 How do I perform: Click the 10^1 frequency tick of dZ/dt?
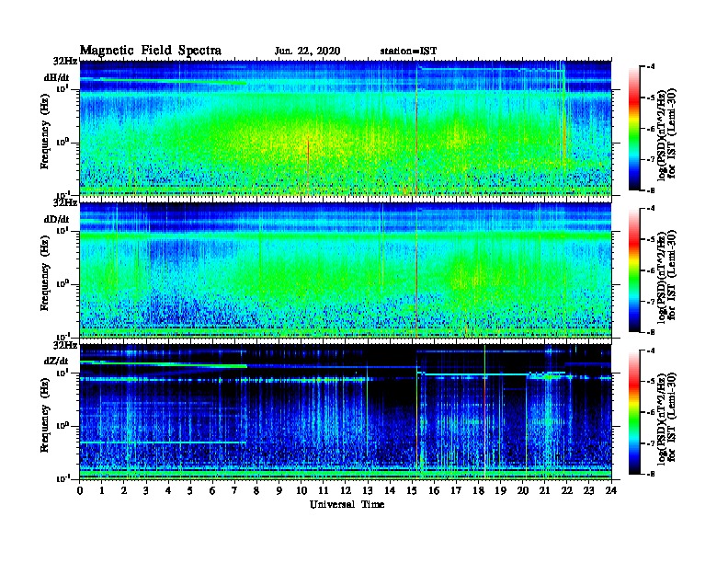coord(62,372)
